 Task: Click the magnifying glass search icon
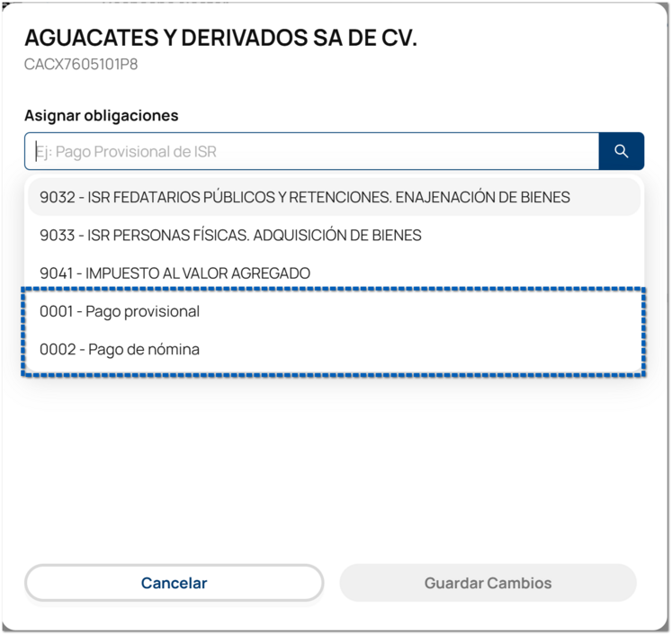[621, 151]
